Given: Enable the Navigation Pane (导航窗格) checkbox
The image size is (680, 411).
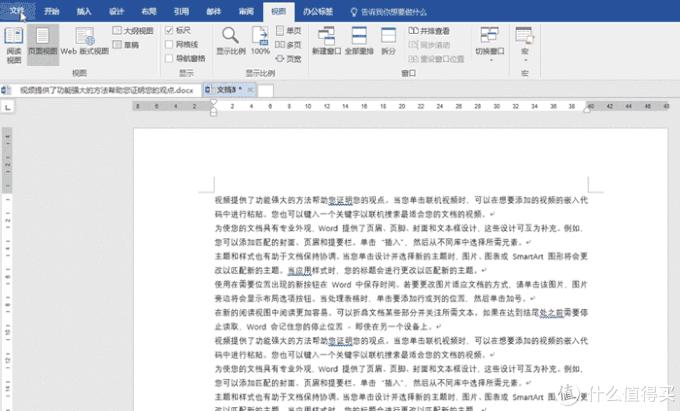Looking at the screenshot, I should pyautogui.click(x=169, y=58).
